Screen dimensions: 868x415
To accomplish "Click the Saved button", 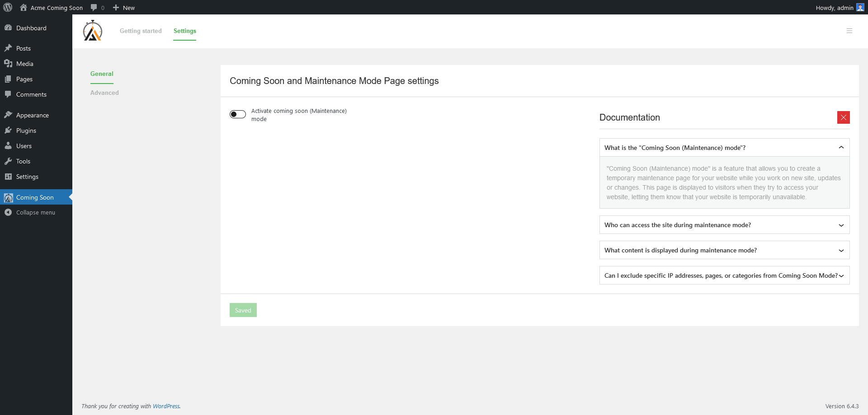I will [243, 310].
